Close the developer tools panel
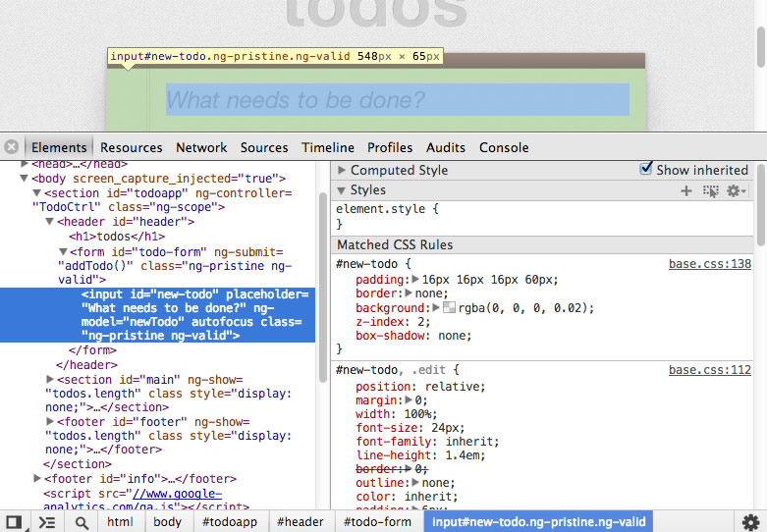 [11, 147]
